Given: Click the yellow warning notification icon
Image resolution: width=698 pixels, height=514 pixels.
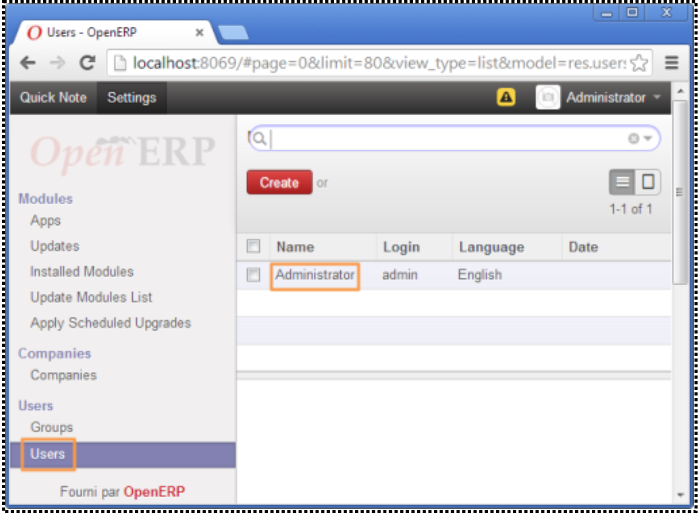Looking at the screenshot, I should [x=506, y=97].
